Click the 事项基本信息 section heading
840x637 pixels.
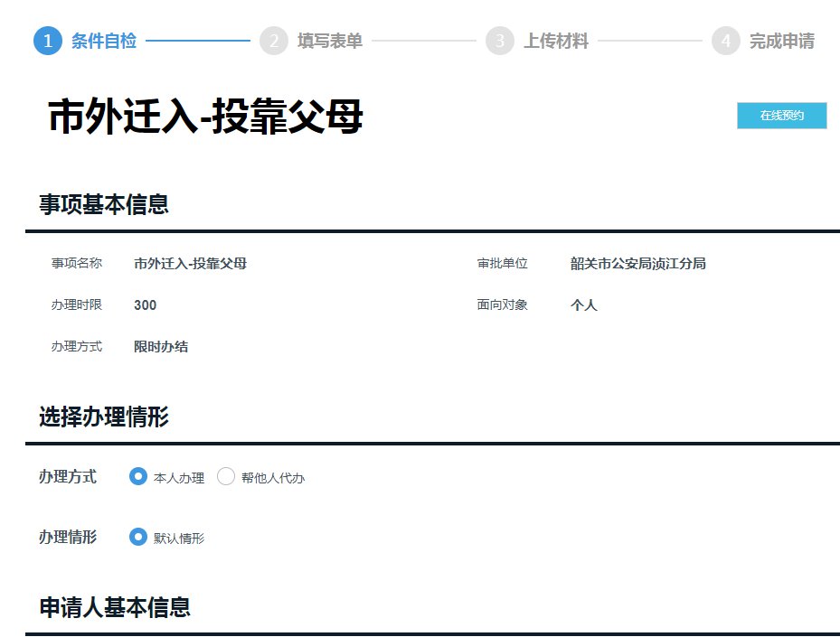104,204
